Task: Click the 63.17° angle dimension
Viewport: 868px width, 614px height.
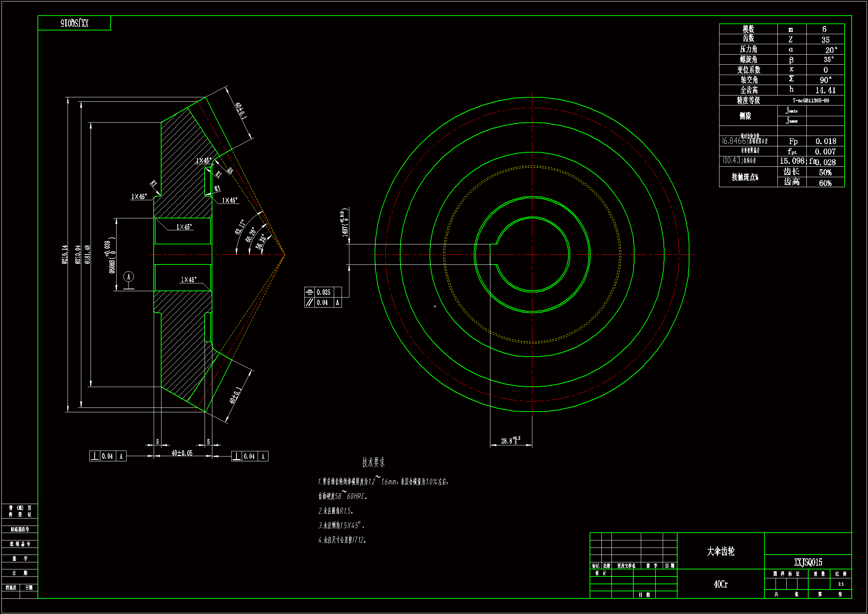Action: coord(241,227)
